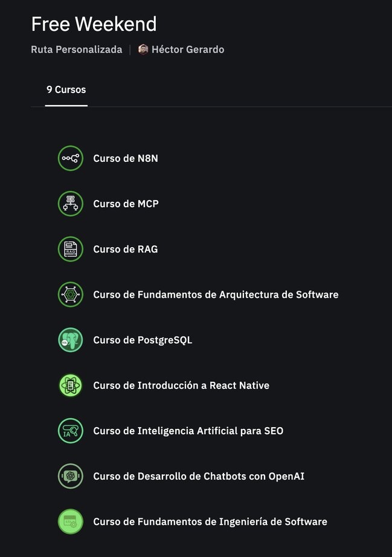Open Curso de N8N link
This screenshot has width=392, height=557.
coord(126,158)
